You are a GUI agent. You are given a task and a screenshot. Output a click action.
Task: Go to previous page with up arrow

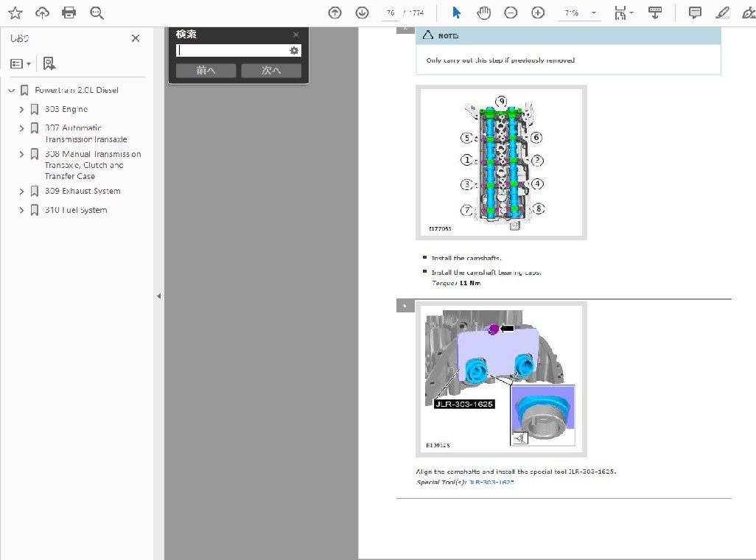pyautogui.click(x=335, y=13)
